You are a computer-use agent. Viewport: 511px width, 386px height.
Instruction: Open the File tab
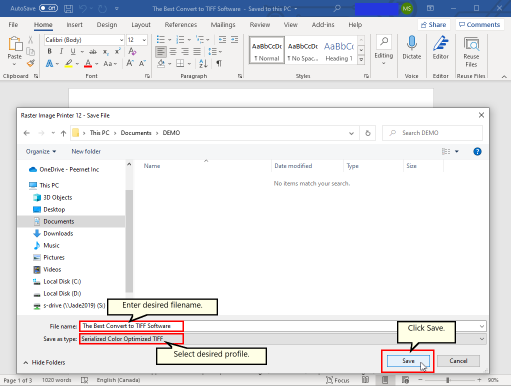13,25
